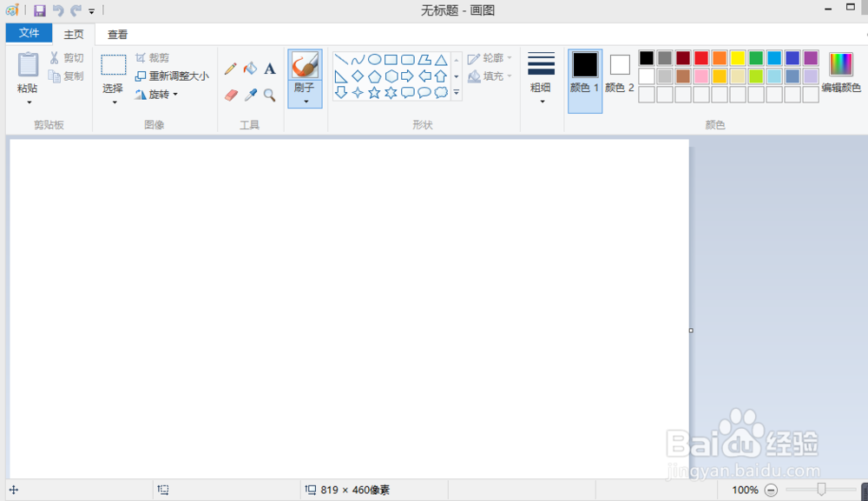
Task: Click the 裁剪 crop button
Action: tap(152, 58)
